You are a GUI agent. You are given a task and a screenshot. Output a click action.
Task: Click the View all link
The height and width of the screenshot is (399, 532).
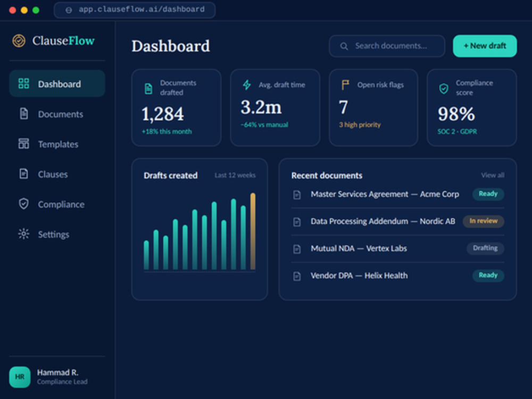click(493, 175)
